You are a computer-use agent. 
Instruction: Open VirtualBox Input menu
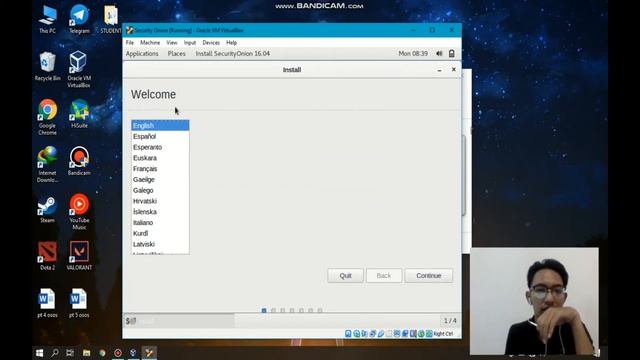click(x=190, y=42)
